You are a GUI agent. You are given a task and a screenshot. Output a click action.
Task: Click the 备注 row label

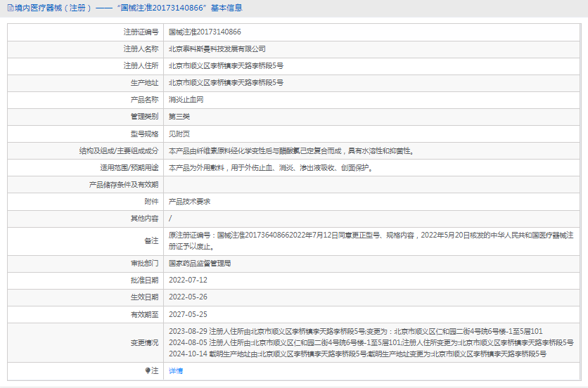click(151, 240)
